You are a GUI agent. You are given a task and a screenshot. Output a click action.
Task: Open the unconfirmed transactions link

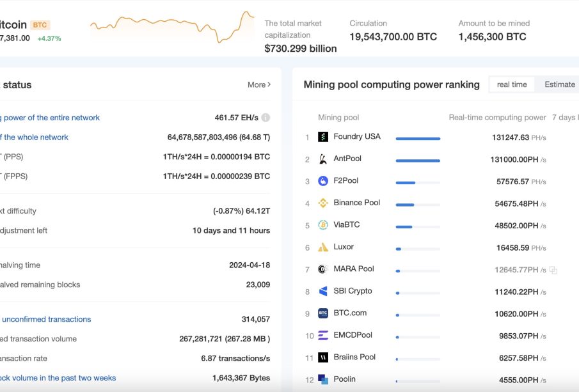(x=46, y=319)
